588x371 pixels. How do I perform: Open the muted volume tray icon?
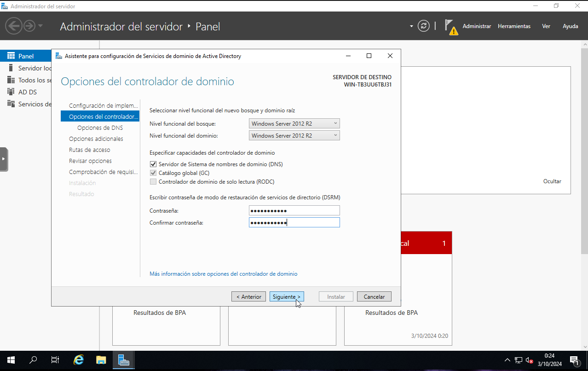tap(529, 360)
